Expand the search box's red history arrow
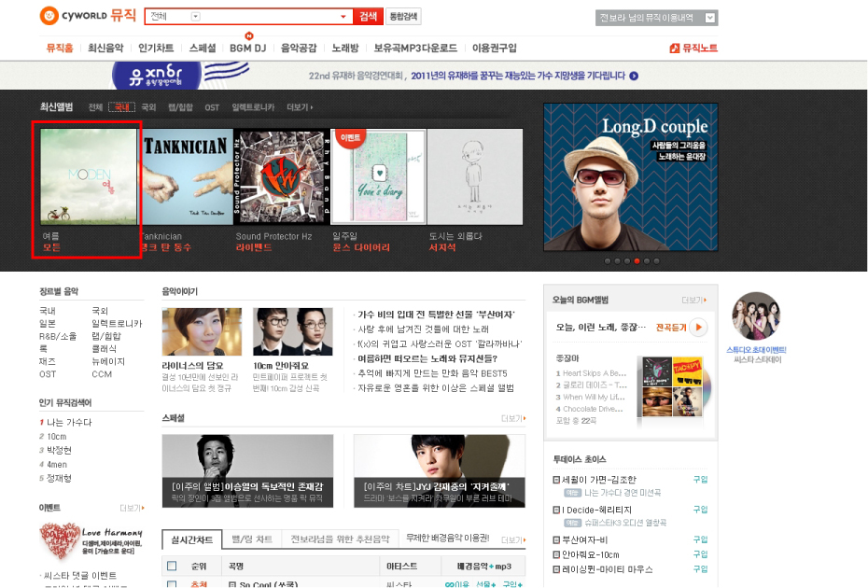This screenshot has width=868, height=588. coord(343,17)
